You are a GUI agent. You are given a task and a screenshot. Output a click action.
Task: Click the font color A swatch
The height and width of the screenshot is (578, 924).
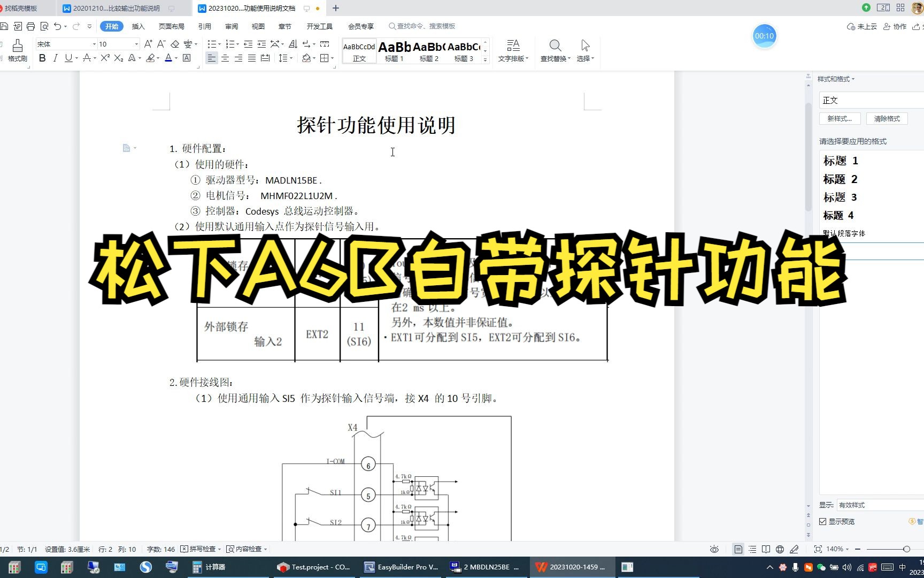(168, 58)
